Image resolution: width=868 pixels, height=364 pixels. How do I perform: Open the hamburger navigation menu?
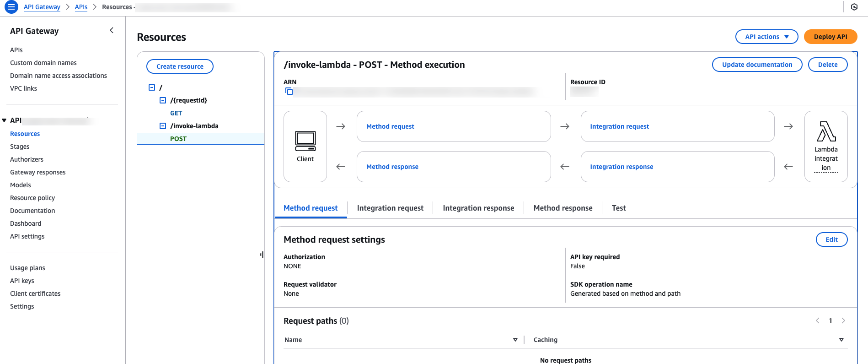point(11,7)
